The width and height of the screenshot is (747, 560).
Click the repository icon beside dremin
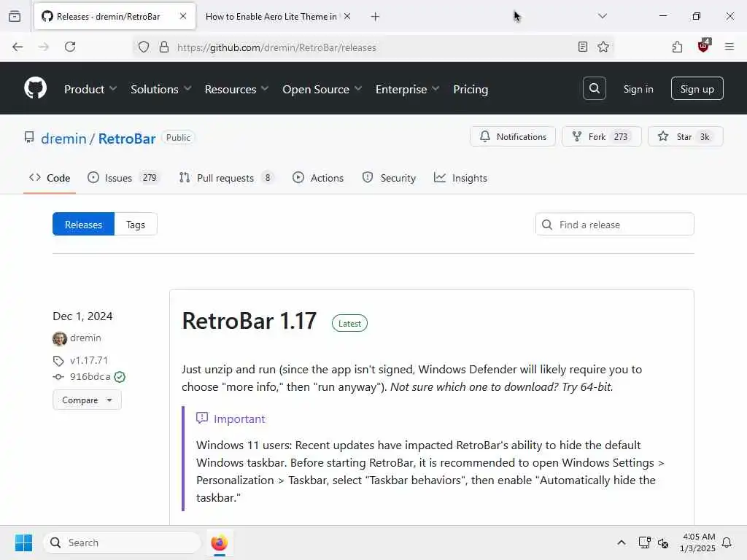pyautogui.click(x=29, y=138)
